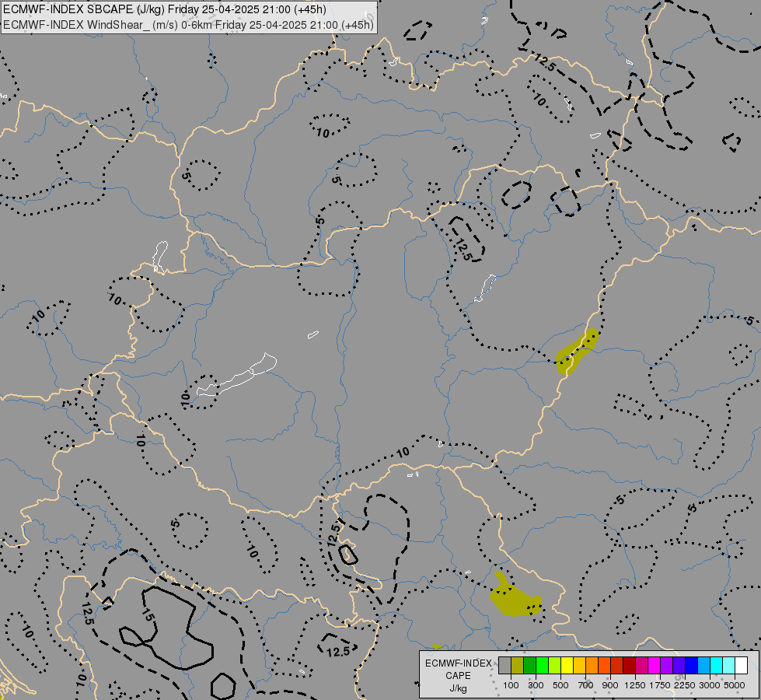Select the lime yellow-green swatch before 500
761x700 pixels.
coord(554,666)
